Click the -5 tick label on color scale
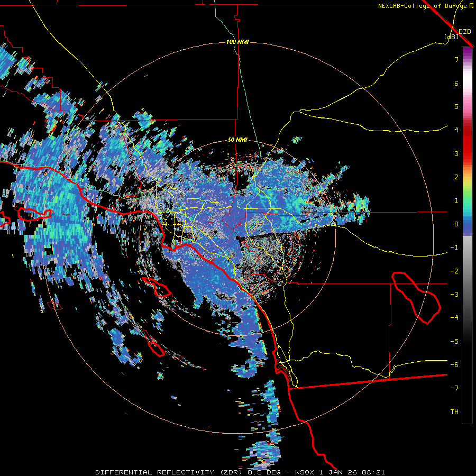This screenshot has width=476, height=476. tap(454, 342)
